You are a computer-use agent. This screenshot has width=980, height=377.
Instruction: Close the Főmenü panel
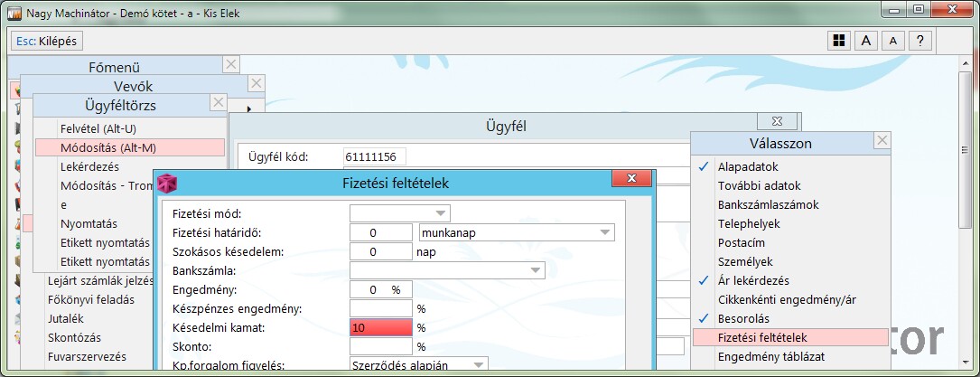(231, 64)
